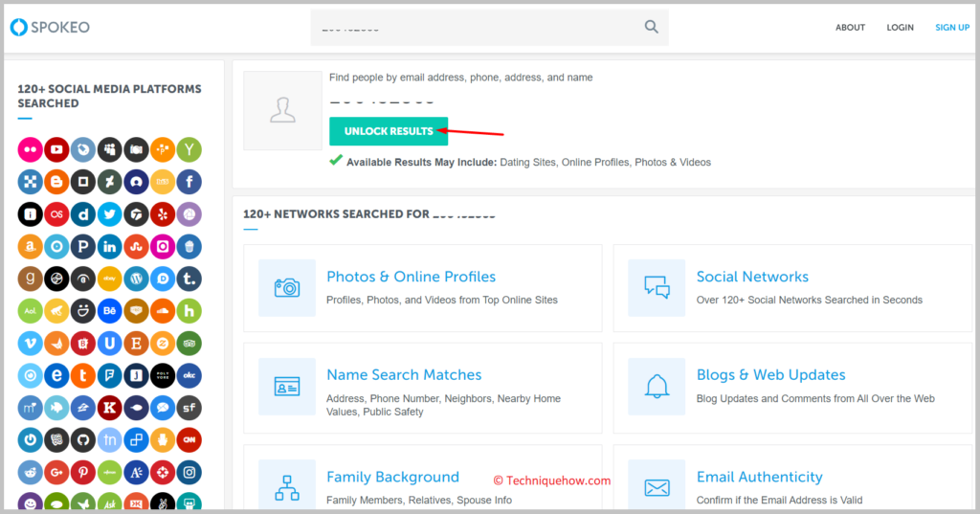980x514 pixels.
Task: Open Family Background link
Action: tap(392, 477)
